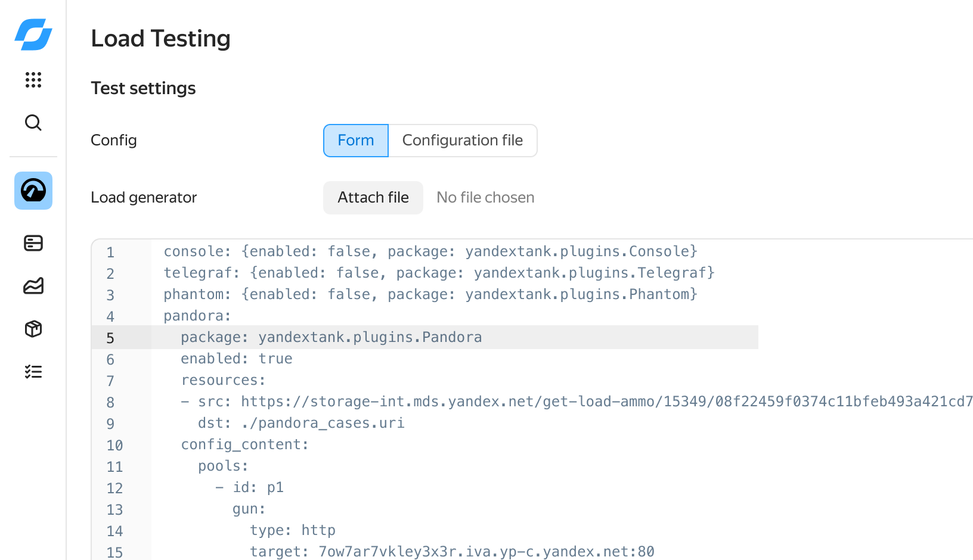Open the card-style sidebar icon
The image size is (973, 560).
(x=33, y=243)
